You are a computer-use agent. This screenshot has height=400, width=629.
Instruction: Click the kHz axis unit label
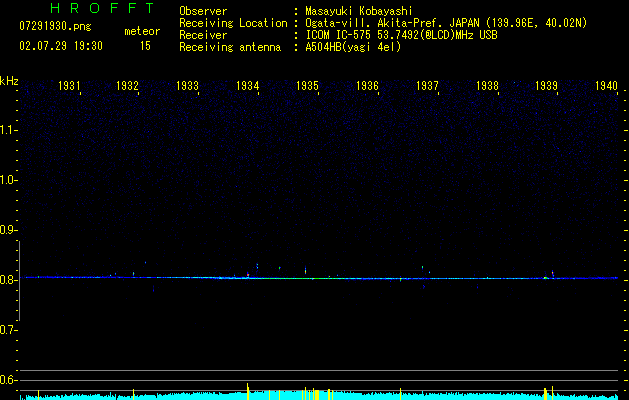[x=9, y=81]
